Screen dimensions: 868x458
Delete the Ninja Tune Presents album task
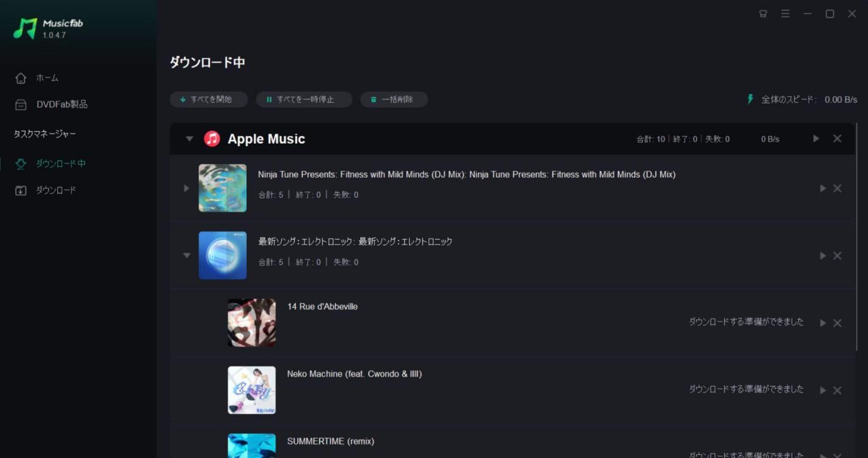tap(837, 188)
